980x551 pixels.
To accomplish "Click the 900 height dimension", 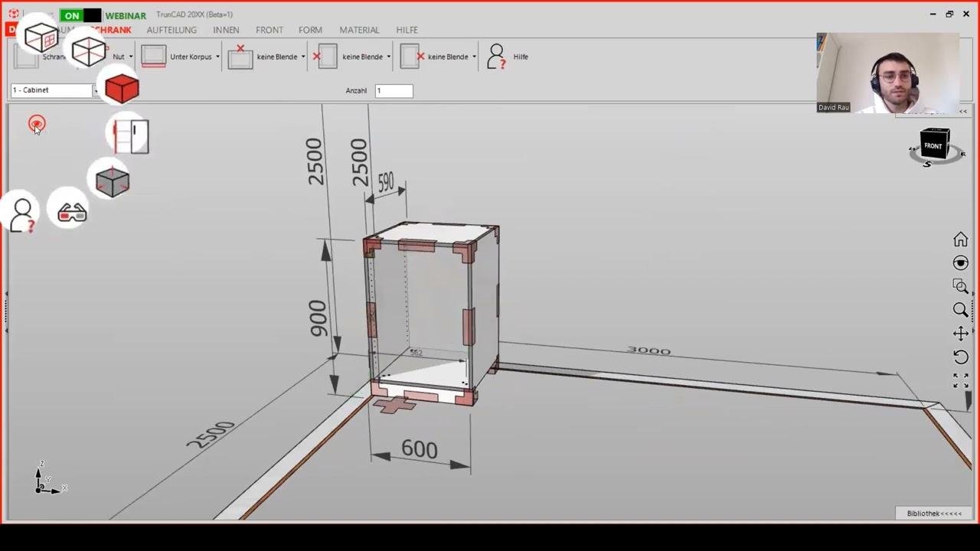I will [318, 318].
